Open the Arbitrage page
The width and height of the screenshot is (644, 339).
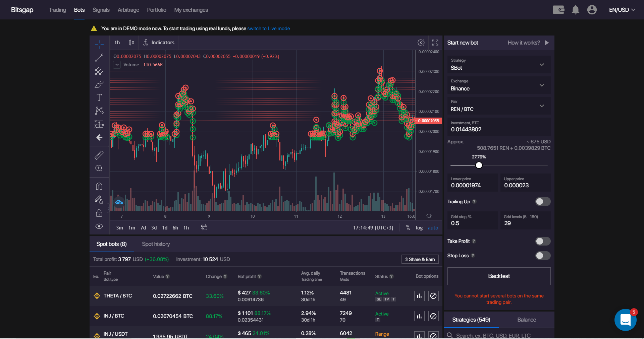pos(128,10)
